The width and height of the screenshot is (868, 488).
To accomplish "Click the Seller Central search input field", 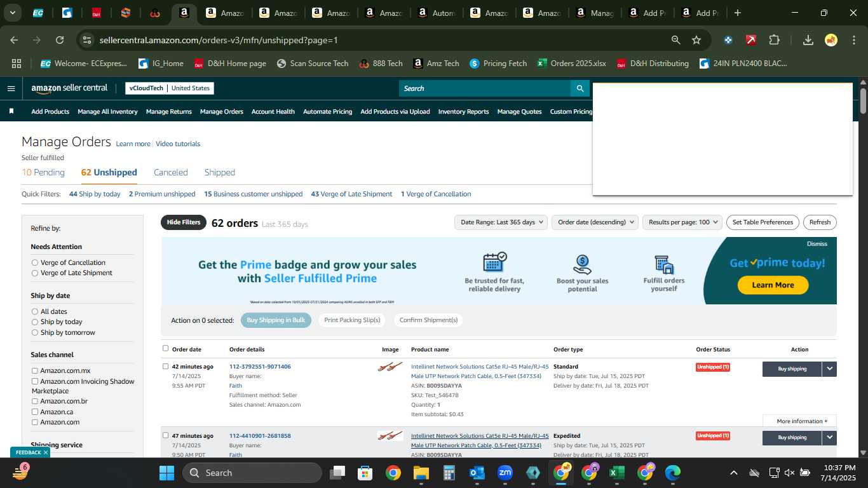I will (484, 88).
